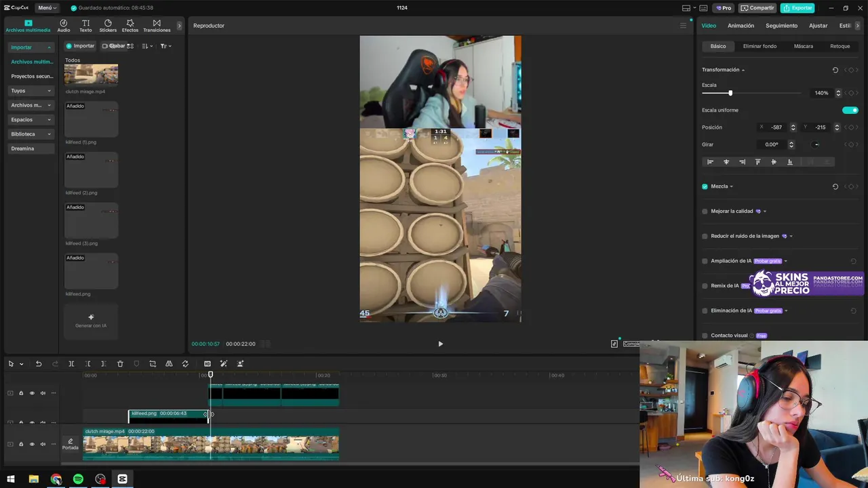Click the mirror flip icon in timeline toolbar

(169, 364)
